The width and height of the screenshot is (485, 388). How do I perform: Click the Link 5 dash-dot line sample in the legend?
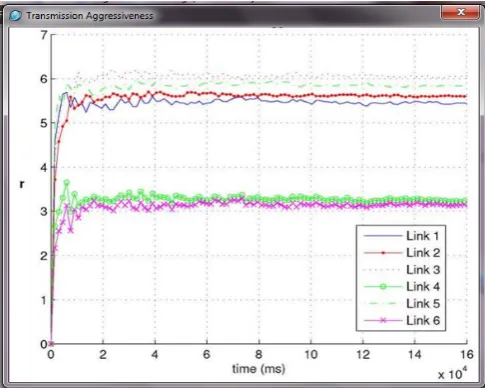(383, 303)
